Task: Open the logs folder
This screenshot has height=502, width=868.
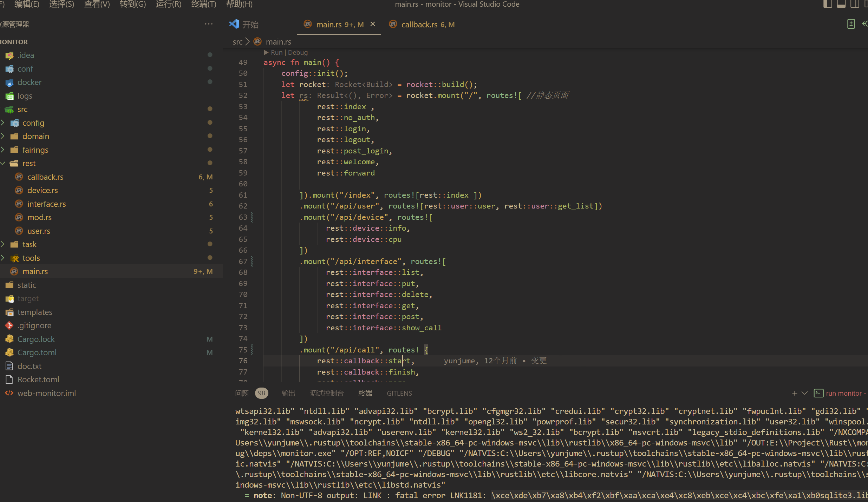Action: 25,96
